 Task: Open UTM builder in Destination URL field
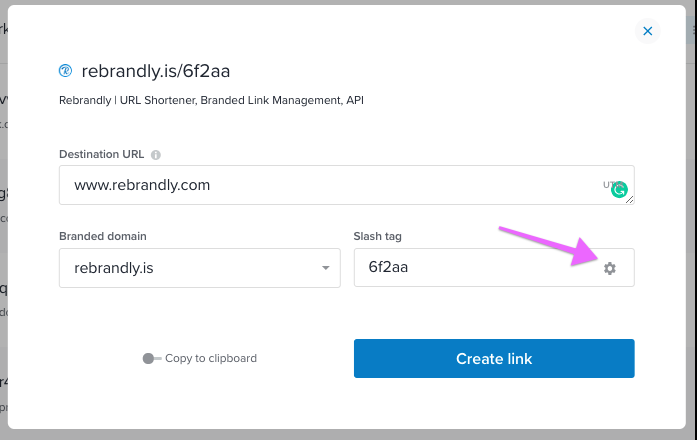click(x=610, y=184)
